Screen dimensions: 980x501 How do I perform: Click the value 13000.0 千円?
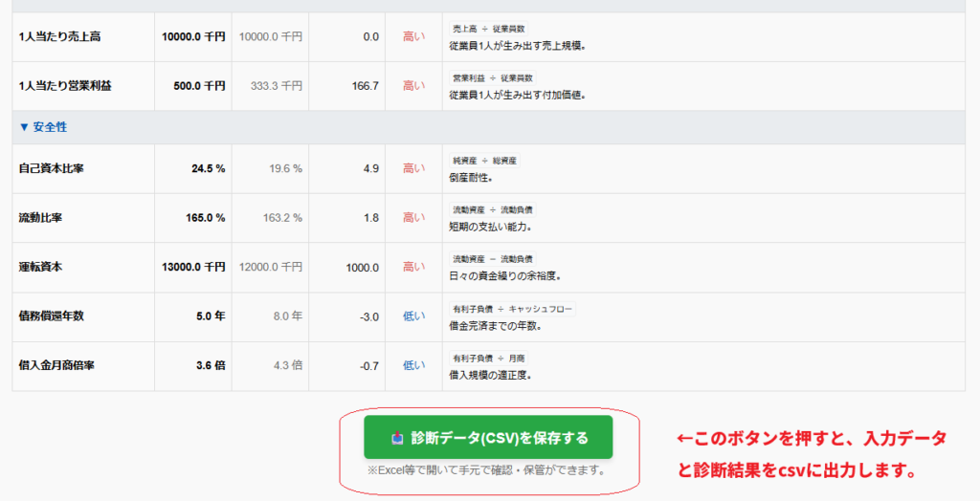click(193, 267)
